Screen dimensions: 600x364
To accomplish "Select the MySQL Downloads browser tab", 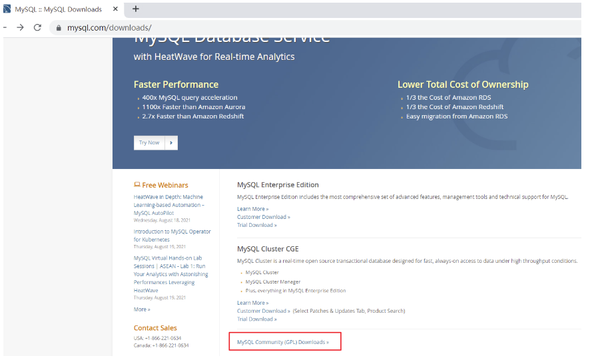I will [62, 9].
